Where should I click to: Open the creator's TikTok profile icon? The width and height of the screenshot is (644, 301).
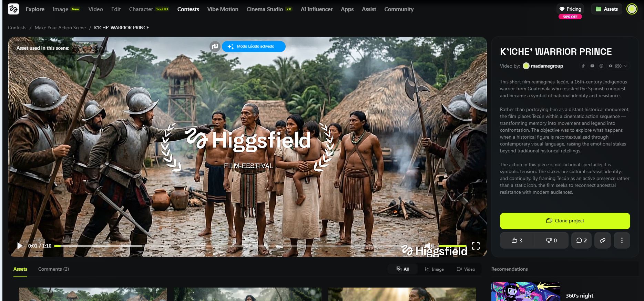[x=583, y=66]
